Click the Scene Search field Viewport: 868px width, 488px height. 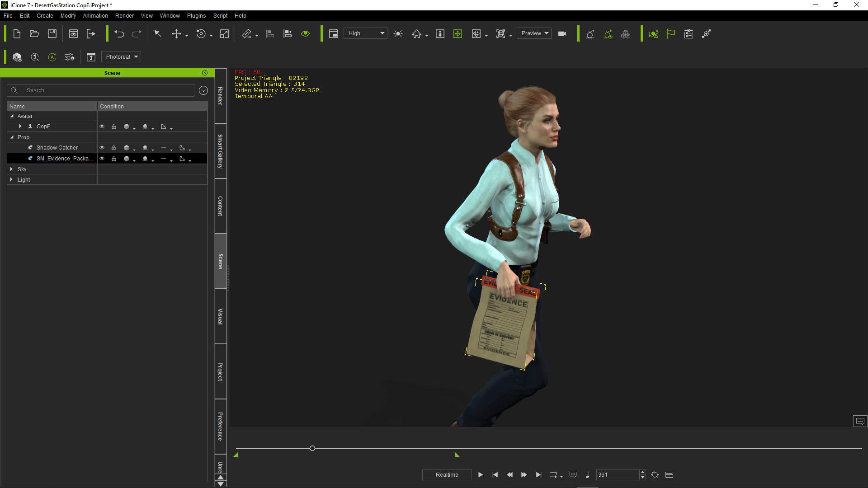(x=100, y=90)
